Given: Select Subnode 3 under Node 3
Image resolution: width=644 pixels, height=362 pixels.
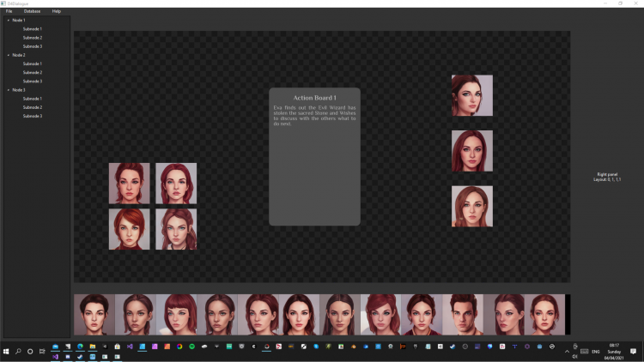Looking at the screenshot, I should coord(32,116).
